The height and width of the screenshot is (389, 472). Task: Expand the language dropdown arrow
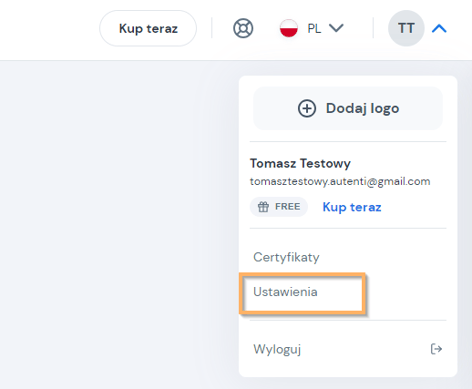(336, 28)
